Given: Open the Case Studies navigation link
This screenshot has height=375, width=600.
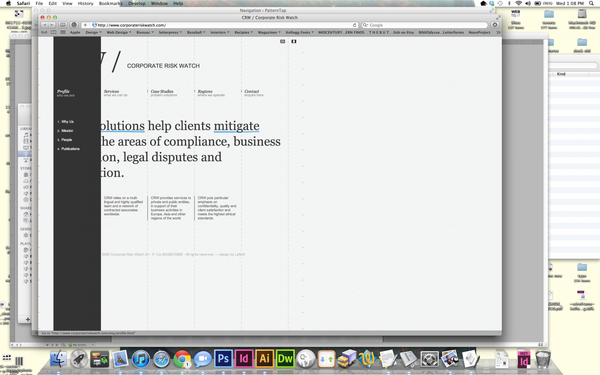Looking at the screenshot, I should coord(162,91).
